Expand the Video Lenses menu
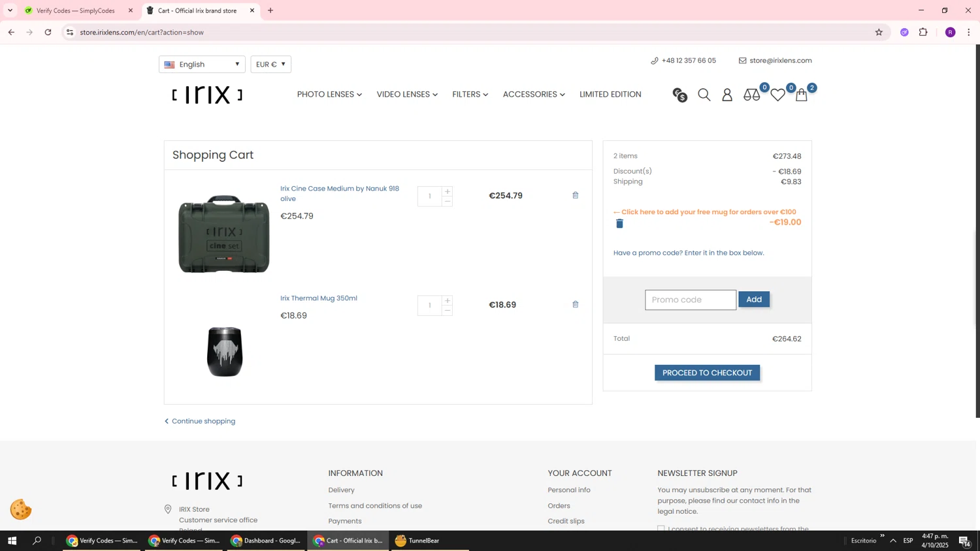This screenshot has width=980, height=551. [407, 95]
